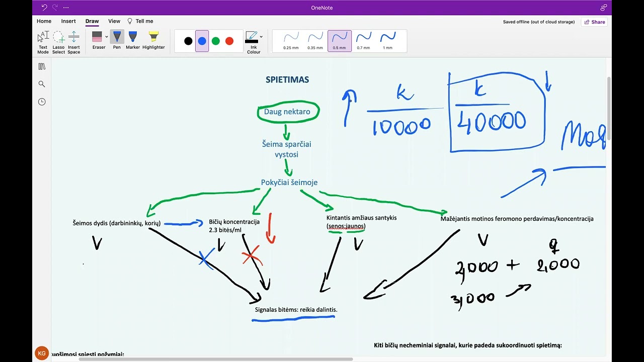Click the (senos:jaunos) text
Image resolution: width=644 pixels, height=362 pixels.
click(346, 226)
